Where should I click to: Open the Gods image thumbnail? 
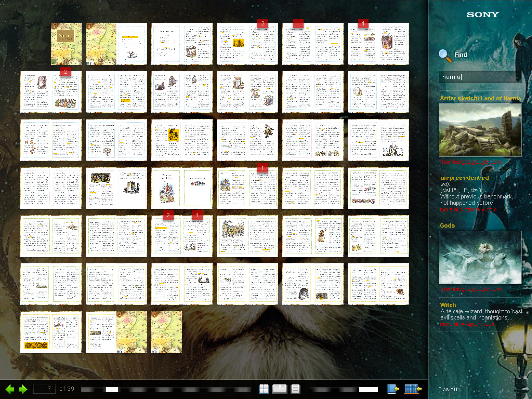coord(480,257)
